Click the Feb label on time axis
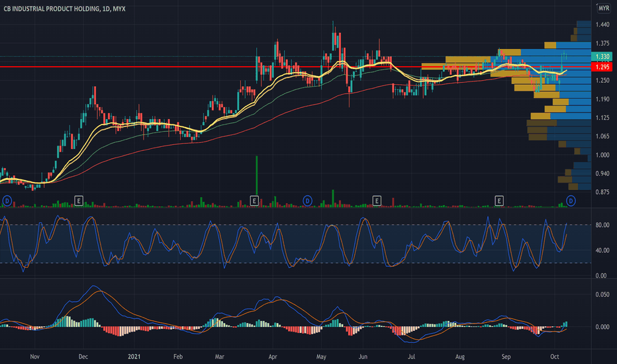 click(x=178, y=357)
